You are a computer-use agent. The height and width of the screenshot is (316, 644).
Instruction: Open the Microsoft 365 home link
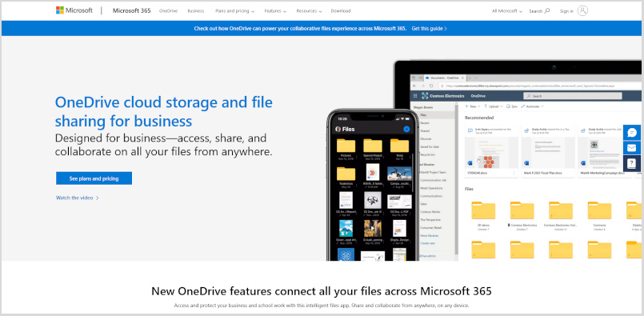(131, 10)
